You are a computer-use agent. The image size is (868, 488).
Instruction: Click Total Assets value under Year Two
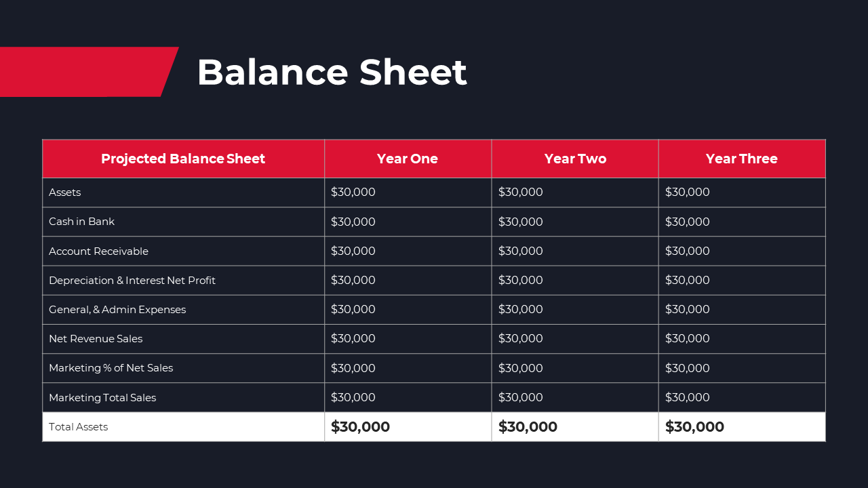click(528, 427)
